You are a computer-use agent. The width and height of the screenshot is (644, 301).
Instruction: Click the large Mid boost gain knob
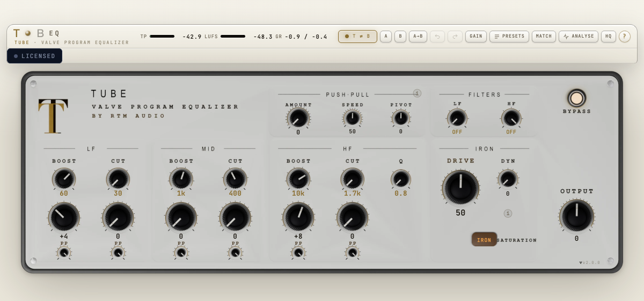click(x=181, y=217)
